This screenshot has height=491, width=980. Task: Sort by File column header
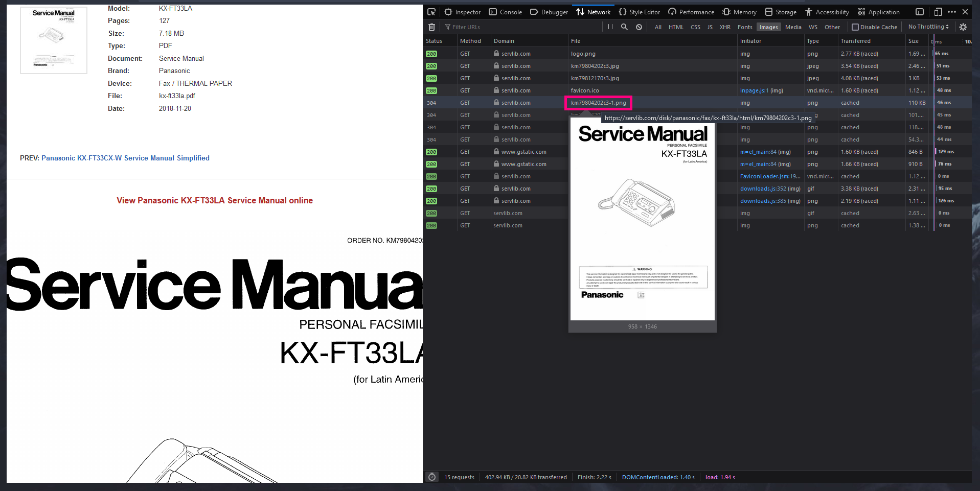[652, 41]
